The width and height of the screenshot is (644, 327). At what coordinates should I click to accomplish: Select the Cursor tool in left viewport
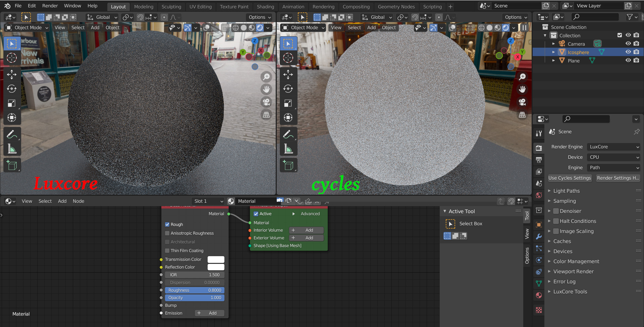tap(12, 58)
